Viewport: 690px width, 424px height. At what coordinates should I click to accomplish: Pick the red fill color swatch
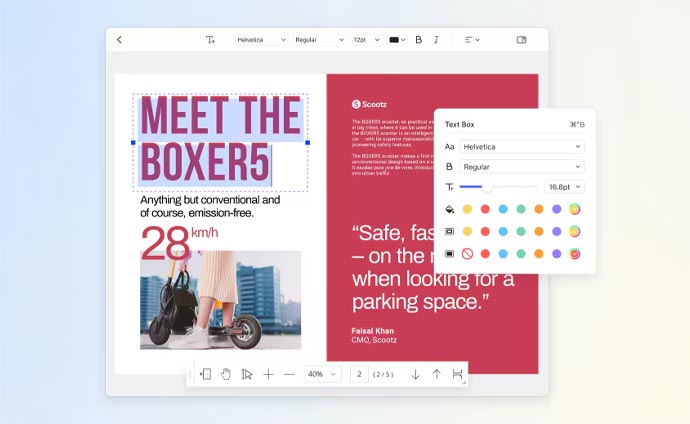click(x=485, y=209)
